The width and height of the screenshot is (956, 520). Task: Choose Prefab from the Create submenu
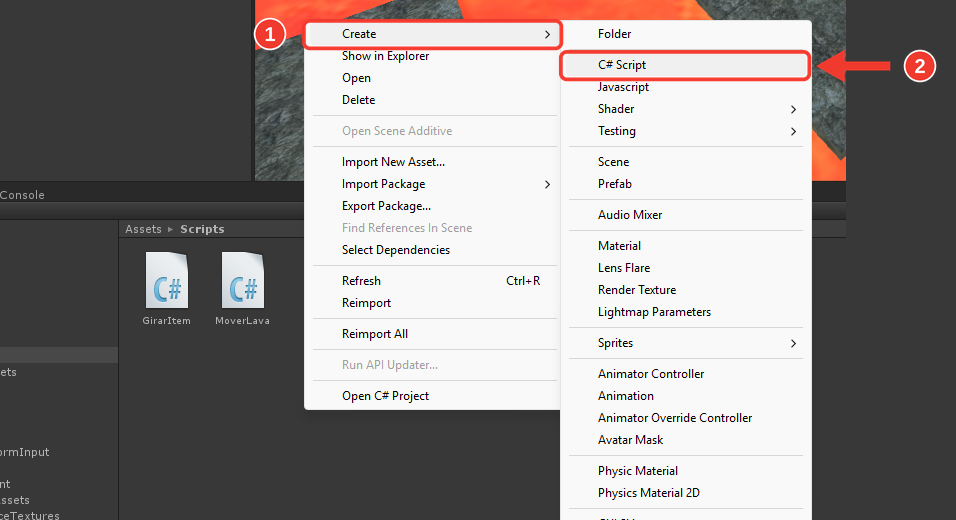click(685, 184)
